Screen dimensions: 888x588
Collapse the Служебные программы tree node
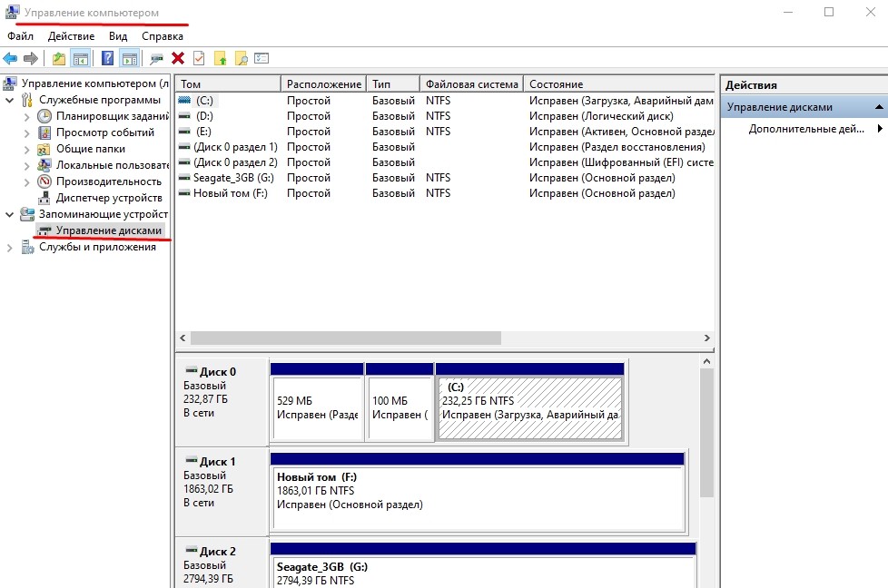[x=10, y=100]
